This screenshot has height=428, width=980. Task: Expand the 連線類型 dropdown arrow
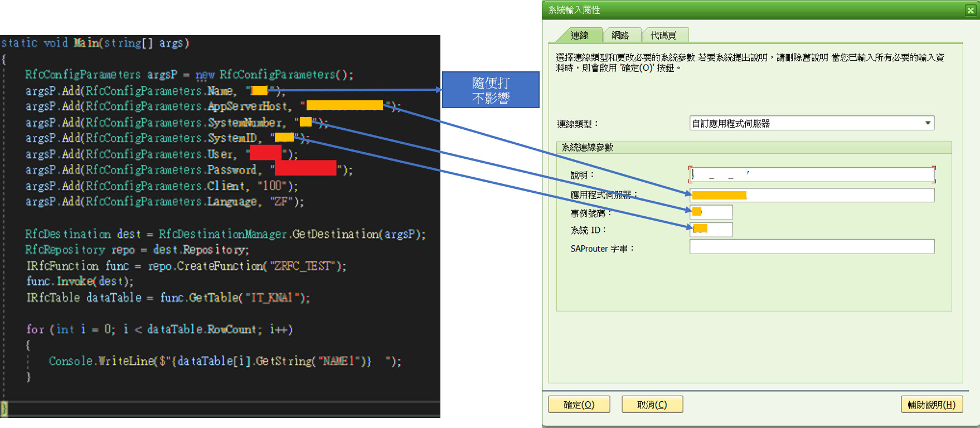click(x=928, y=123)
